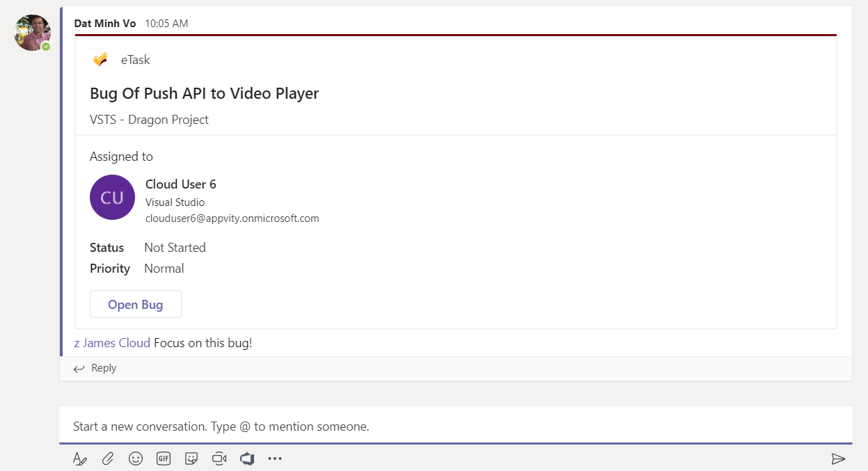The height and width of the screenshot is (471, 868).
Task: Click the 10:05 AM message timestamp
Action: [166, 24]
